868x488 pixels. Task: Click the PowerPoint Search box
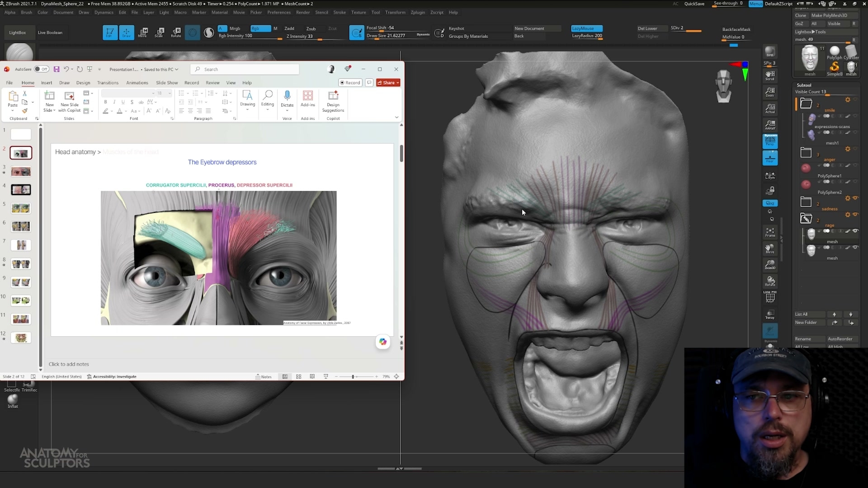click(245, 69)
